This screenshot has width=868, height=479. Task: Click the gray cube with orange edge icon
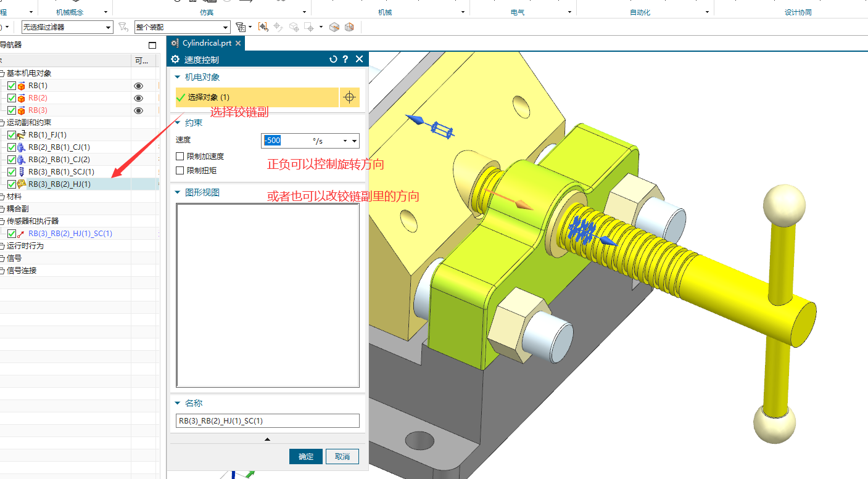tap(334, 27)
